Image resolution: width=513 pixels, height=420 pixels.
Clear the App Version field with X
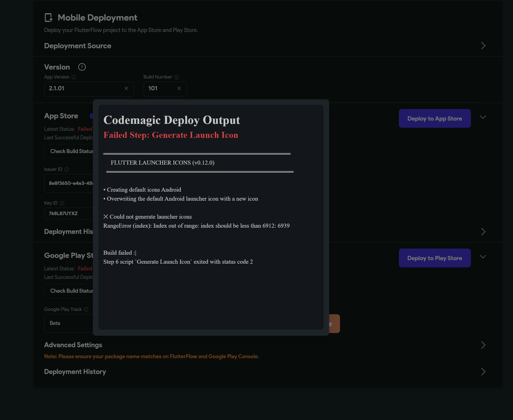pos(126,88)
